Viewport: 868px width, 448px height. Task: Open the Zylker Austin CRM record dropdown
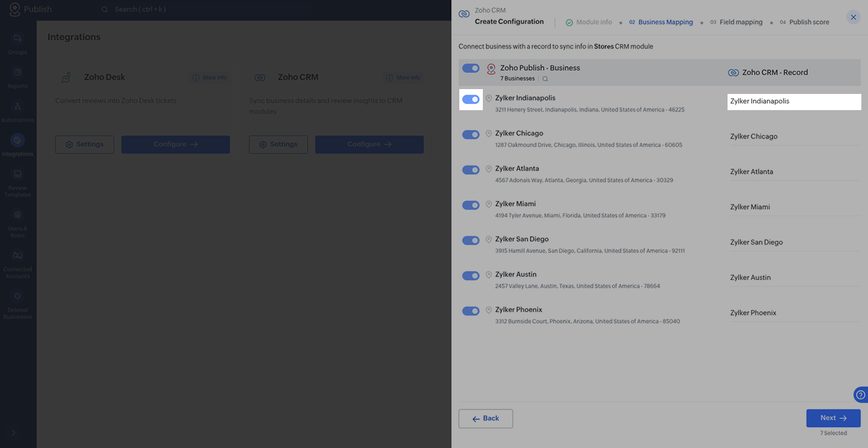[x=794, y=278]
